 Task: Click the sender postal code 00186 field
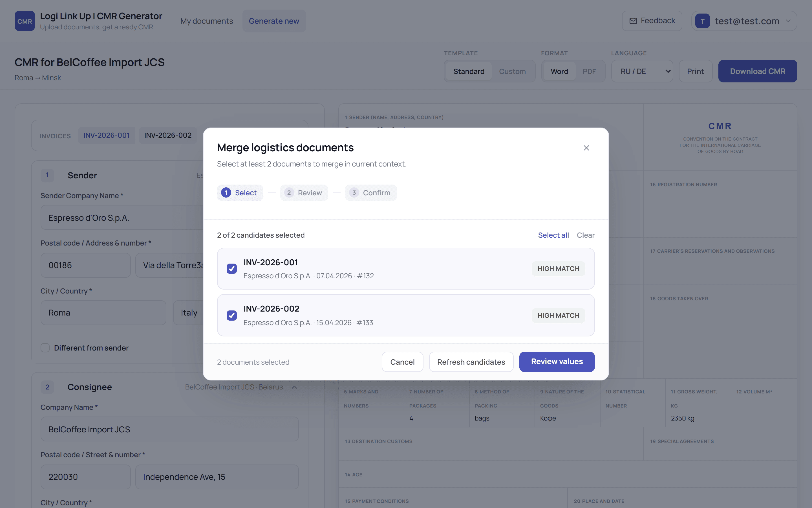(85, 265)
